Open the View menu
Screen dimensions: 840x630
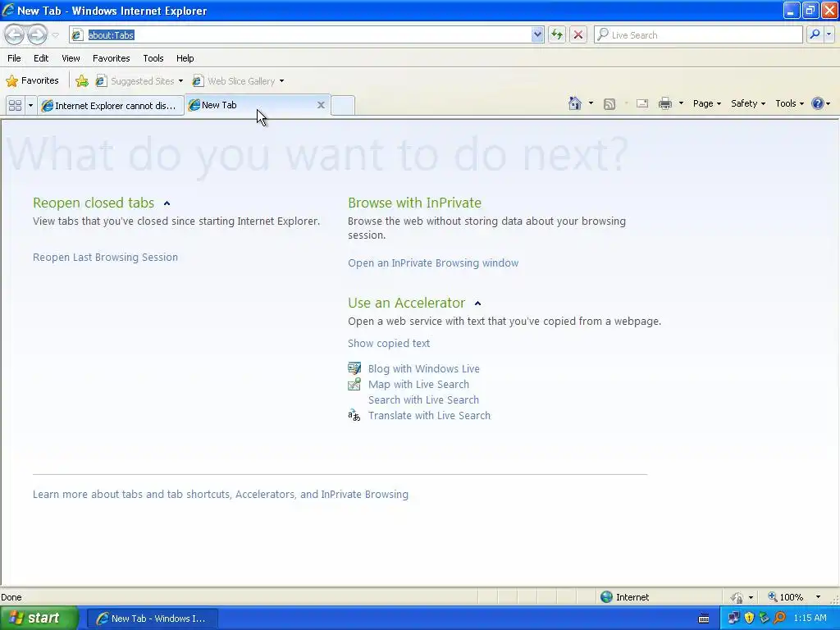71,58
